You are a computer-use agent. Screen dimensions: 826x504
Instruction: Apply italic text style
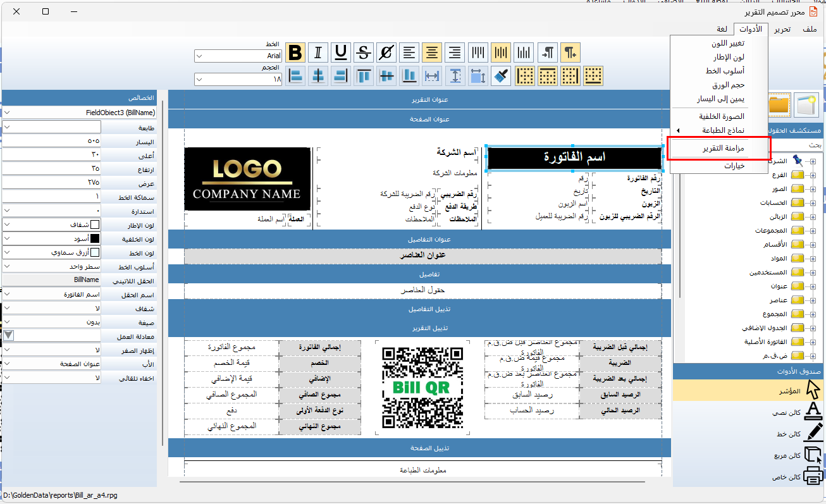click(318, 52)
